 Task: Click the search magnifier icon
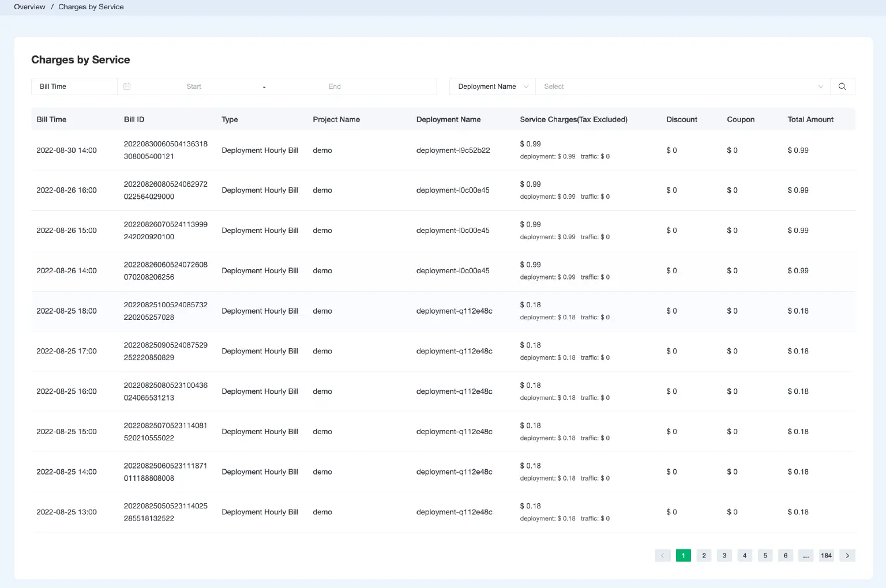click(x=842, y=86)
